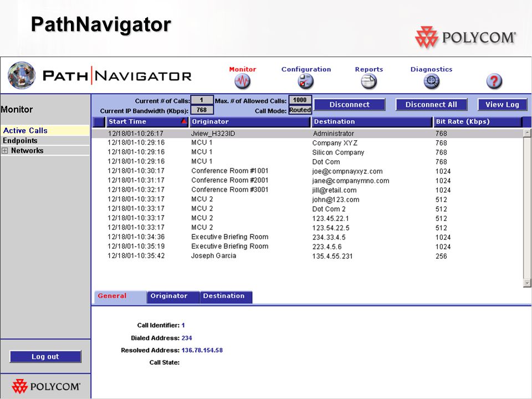The image size is (532, 399).
Task: Click the Current # of Calls field
Action: [202, 100]
